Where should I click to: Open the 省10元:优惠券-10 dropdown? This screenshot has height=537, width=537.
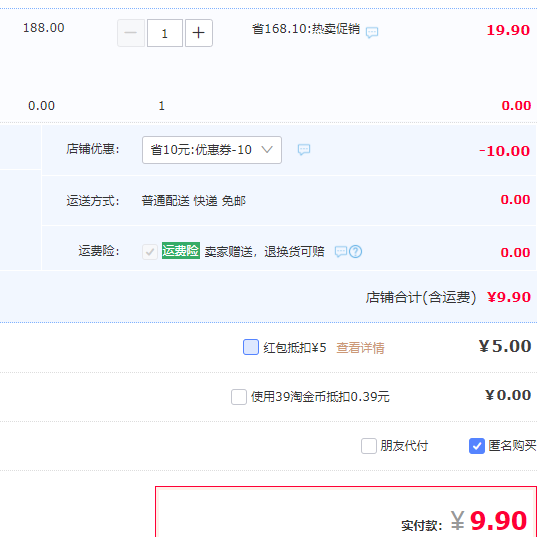(x=212, y=150)
